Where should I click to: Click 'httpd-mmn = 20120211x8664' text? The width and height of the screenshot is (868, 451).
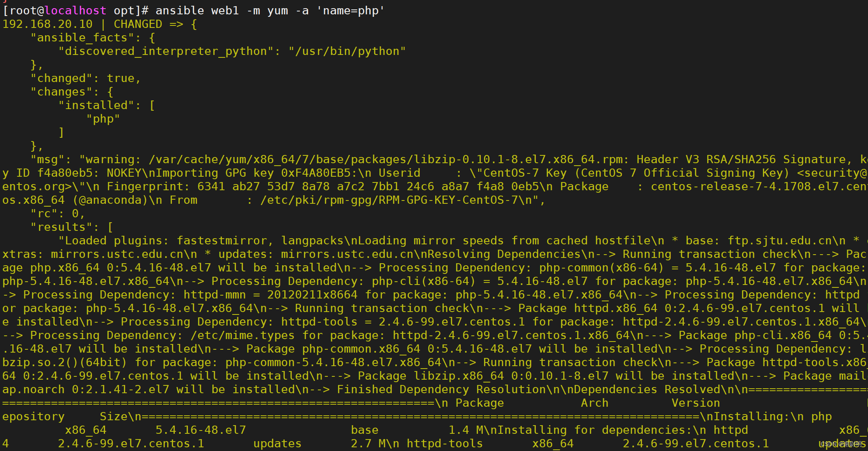270,295
